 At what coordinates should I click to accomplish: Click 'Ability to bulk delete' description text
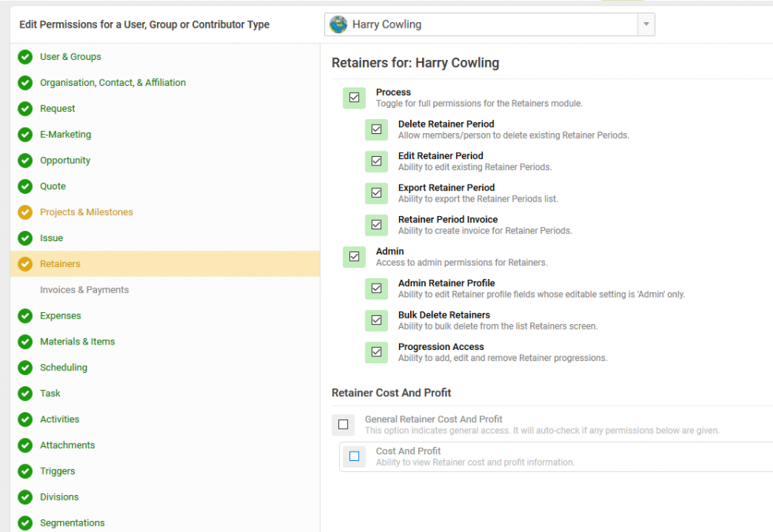click(498, 326)
